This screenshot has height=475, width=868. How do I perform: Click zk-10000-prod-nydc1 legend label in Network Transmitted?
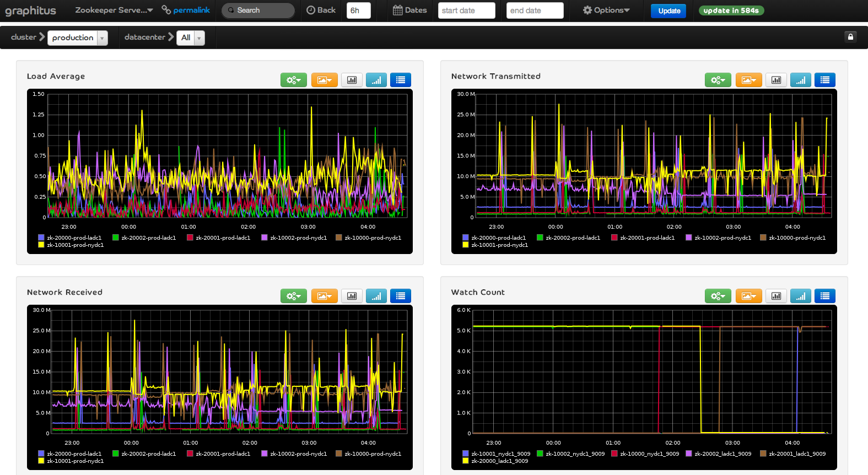coord(797,238)
